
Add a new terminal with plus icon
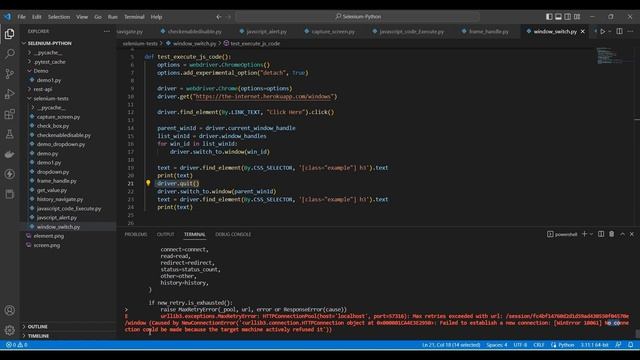point(584,234)
